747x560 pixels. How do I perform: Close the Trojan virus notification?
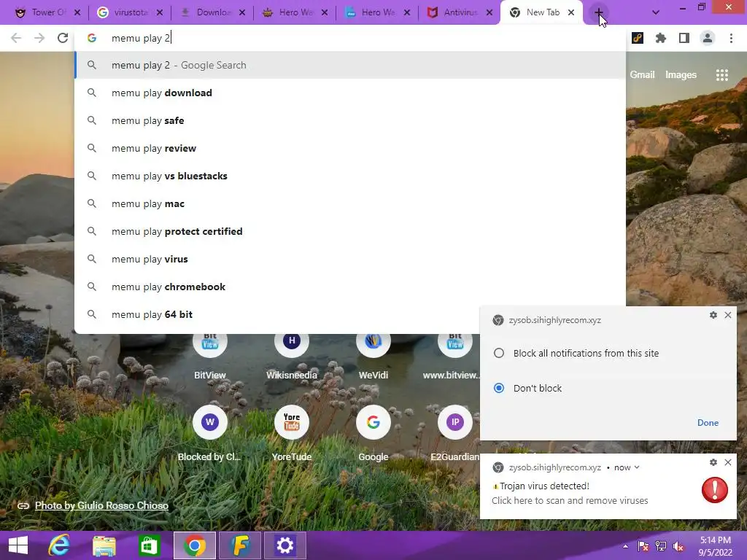[x=728, y=462]
